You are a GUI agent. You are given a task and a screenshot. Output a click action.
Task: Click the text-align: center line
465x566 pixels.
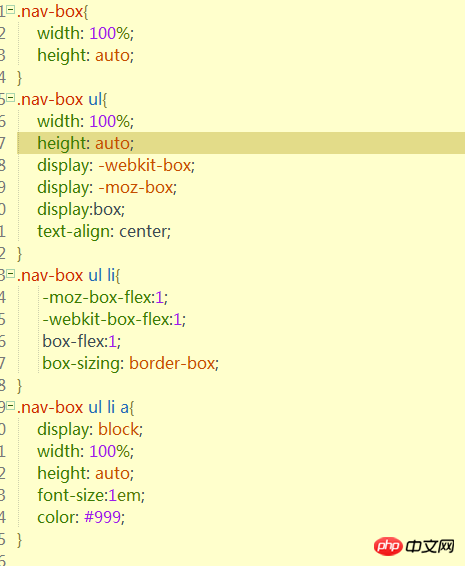click(x=104, y=231)
